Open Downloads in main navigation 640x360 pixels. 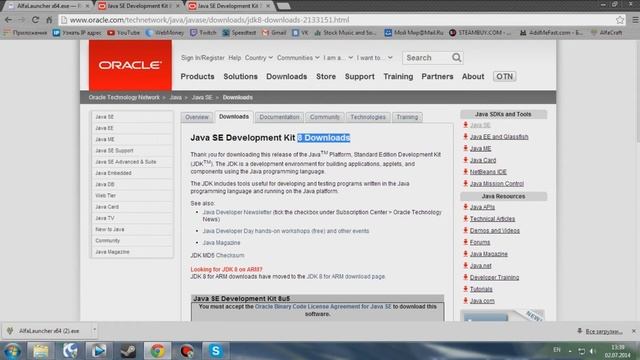click(x=287, y=76)
